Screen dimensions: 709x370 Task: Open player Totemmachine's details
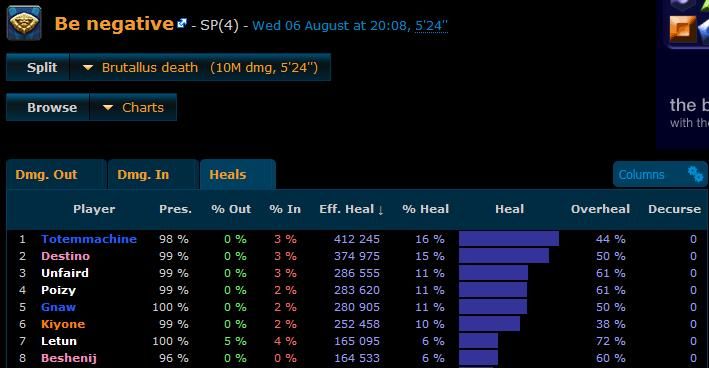[89, 239]
